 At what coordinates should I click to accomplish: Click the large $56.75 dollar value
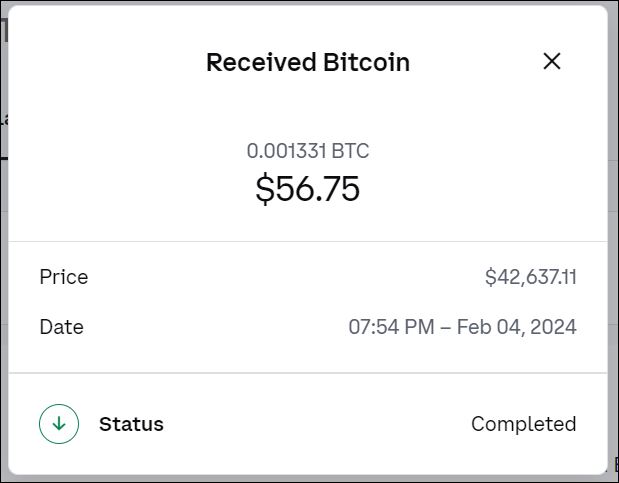(x=308, y=189)
